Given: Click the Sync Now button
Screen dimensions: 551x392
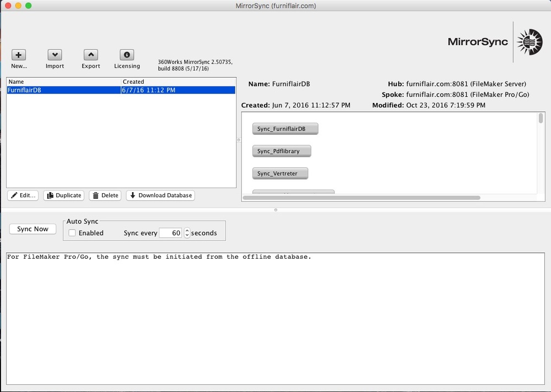Looking at the screenshot, I should (33, 229).
